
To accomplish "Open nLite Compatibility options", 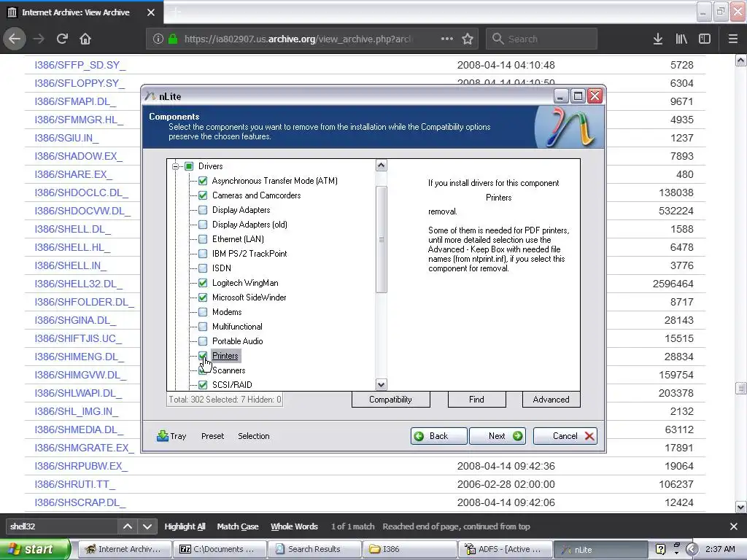I will (391, 400).
